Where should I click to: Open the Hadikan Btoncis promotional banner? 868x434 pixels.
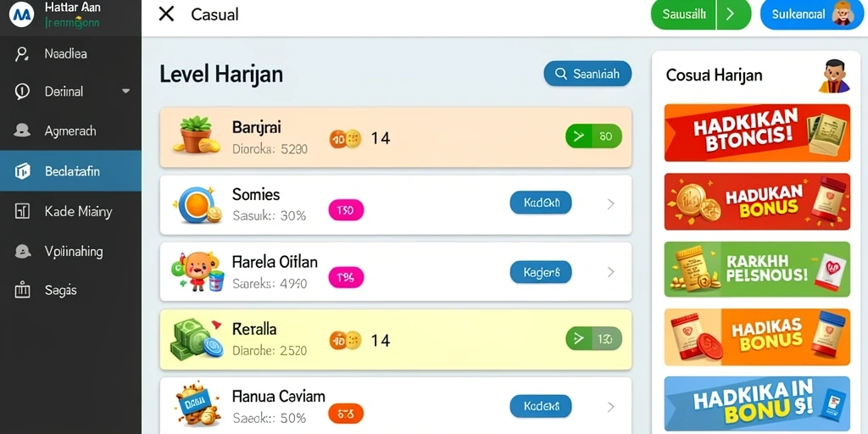click(757, 133)
